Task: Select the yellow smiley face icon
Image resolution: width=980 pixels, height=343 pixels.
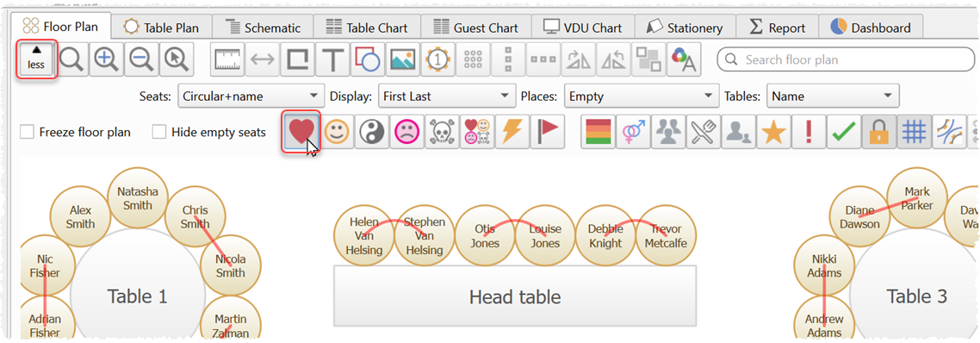Action: (337, 132)
